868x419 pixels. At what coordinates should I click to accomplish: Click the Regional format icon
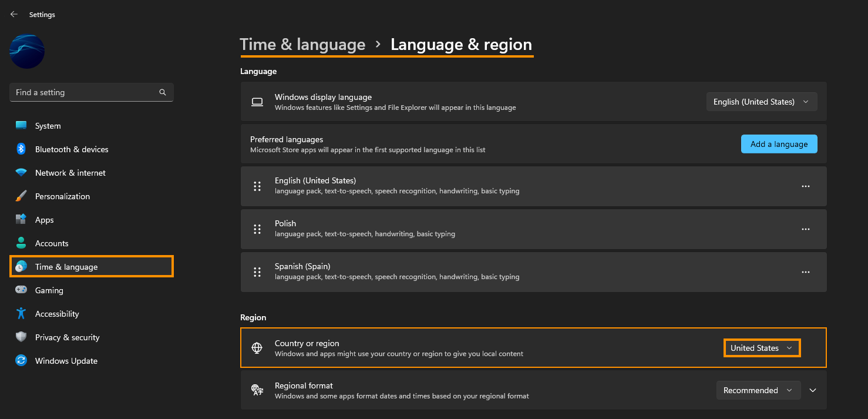[x=257, y=390]
